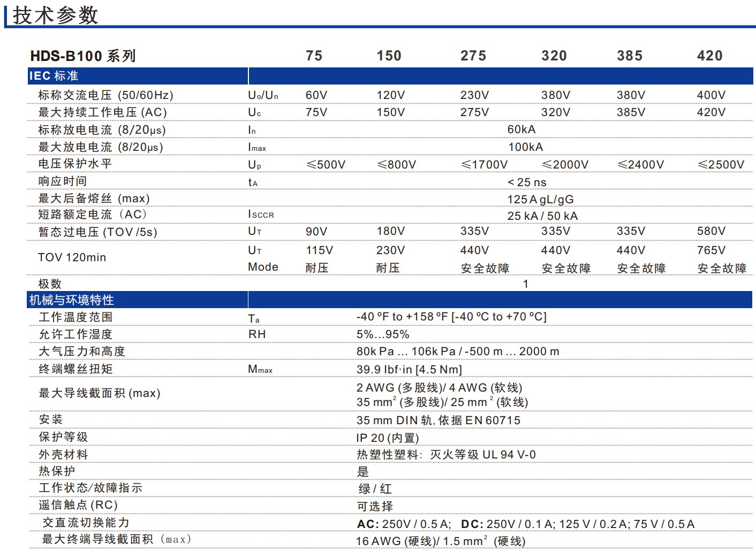
Task: Click the 400V nominal voltage value
Action: click(711, 95)
